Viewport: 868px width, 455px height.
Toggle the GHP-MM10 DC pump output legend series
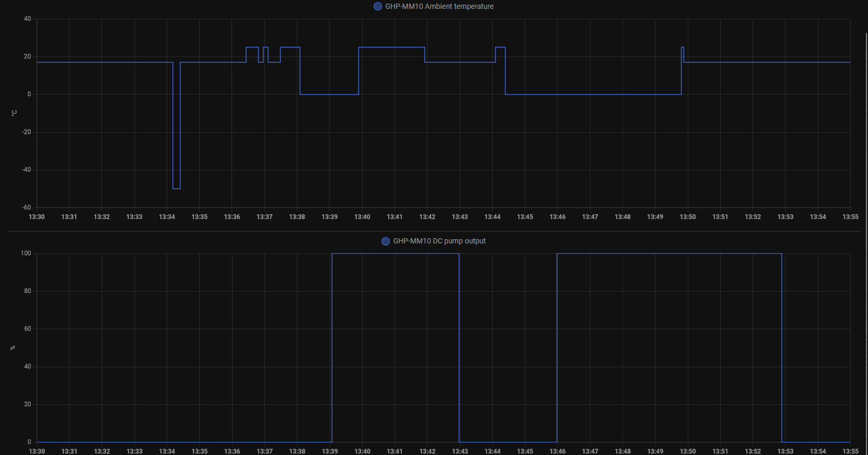click(x=434, y=241)
